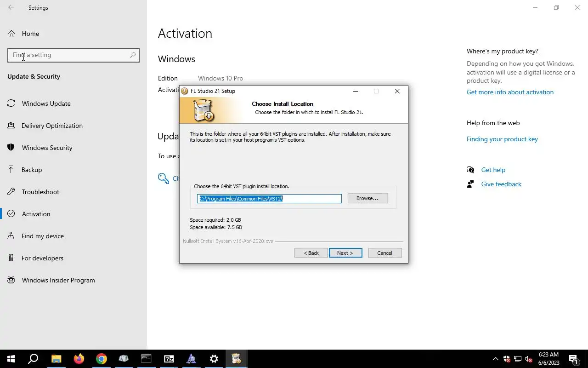Open Windows Security settings page
The image size is (588, 368).
(73, 148)
